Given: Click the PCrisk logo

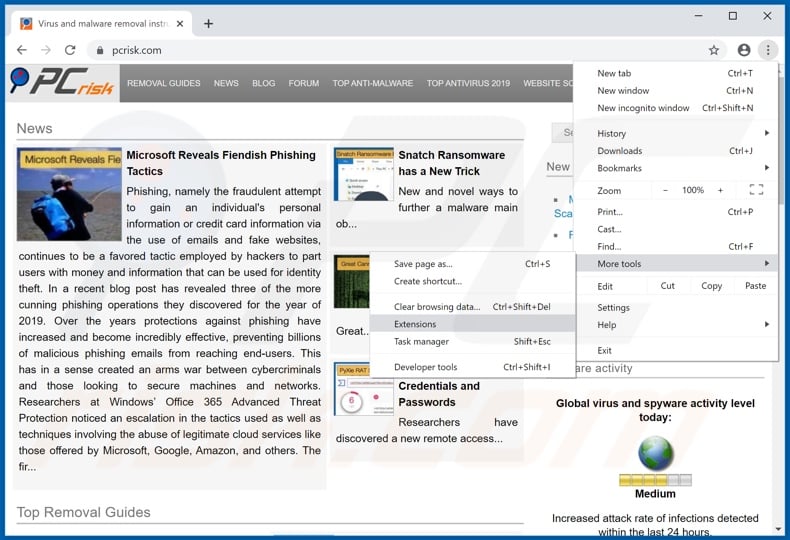Looking at the screenshot, I should click(62, 82).
